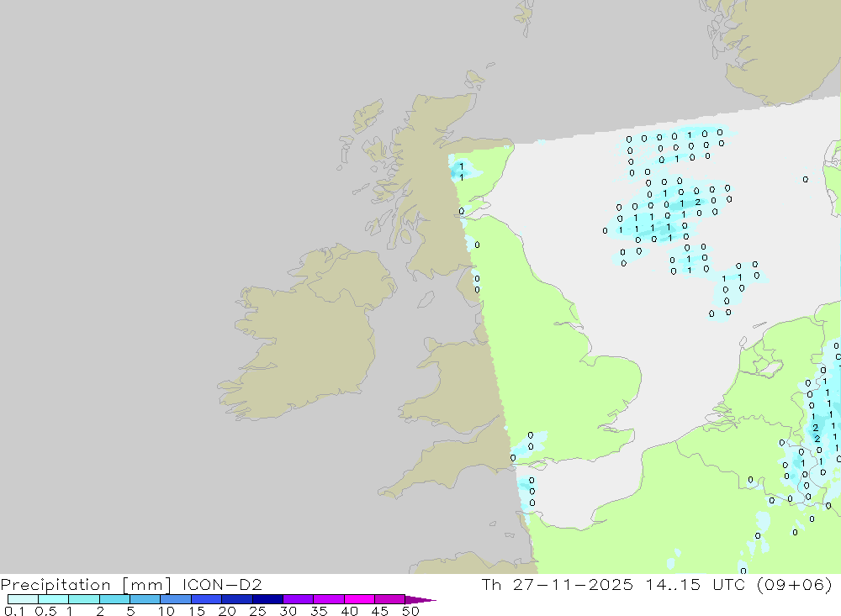Screen dimensions: 841x616
Task: Click the "2" value in the North Sea
Action: 698,202
